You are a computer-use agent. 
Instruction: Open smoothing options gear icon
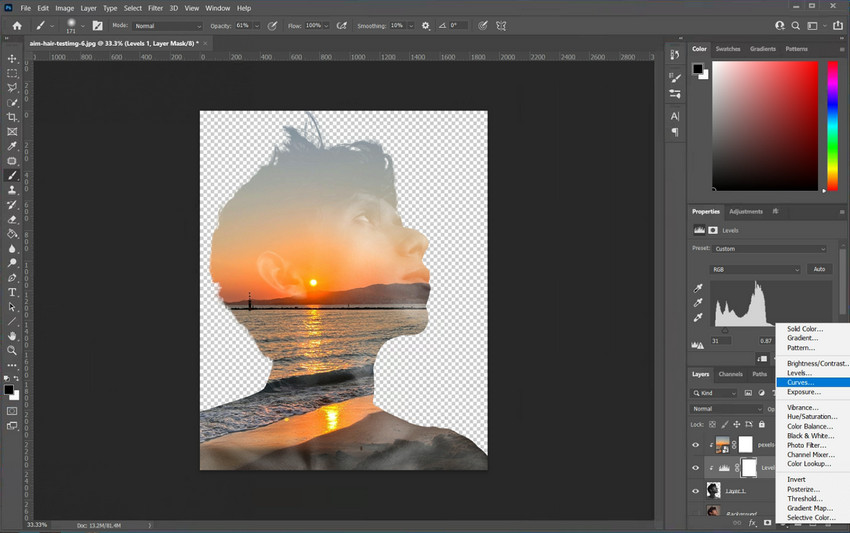[426, 25]
